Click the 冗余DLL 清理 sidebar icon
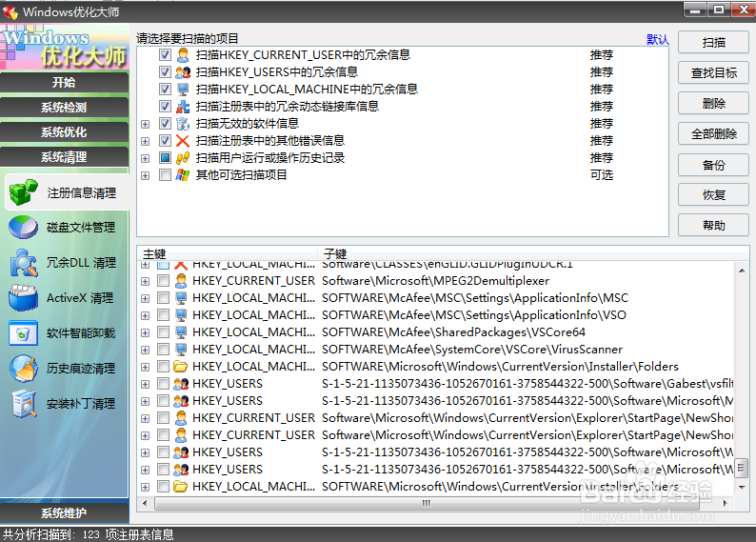The image size is (756, 542). (x=23, y=263)
